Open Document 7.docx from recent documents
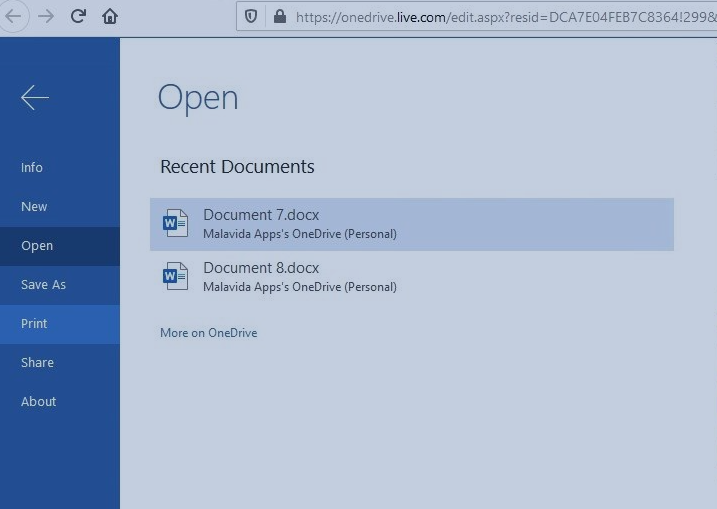The image size is (717, 509). tap(412, 224)
